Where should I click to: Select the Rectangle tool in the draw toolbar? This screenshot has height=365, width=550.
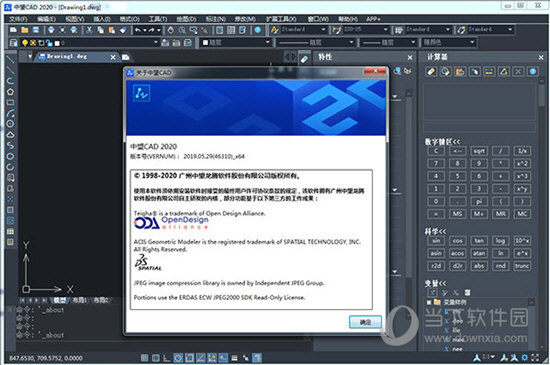pos(10,102)
